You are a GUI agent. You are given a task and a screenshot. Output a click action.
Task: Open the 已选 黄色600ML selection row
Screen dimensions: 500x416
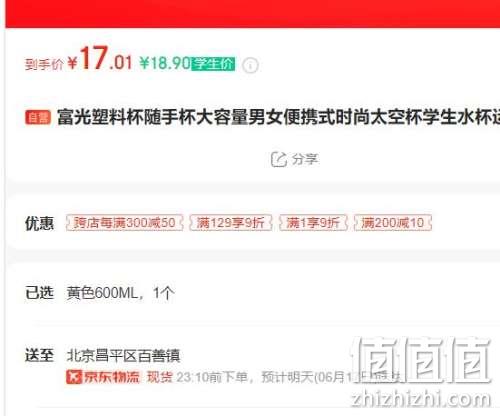tap(252, 293)
